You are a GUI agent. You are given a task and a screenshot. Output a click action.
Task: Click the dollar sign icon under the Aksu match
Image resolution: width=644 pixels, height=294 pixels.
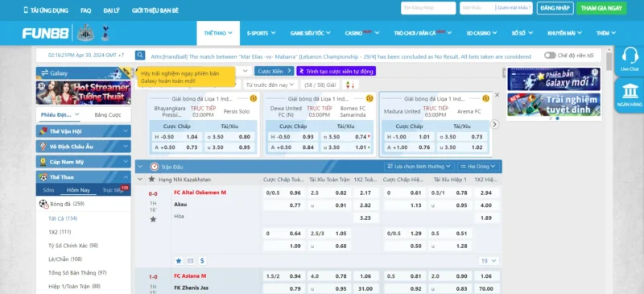tap(203, 261)
